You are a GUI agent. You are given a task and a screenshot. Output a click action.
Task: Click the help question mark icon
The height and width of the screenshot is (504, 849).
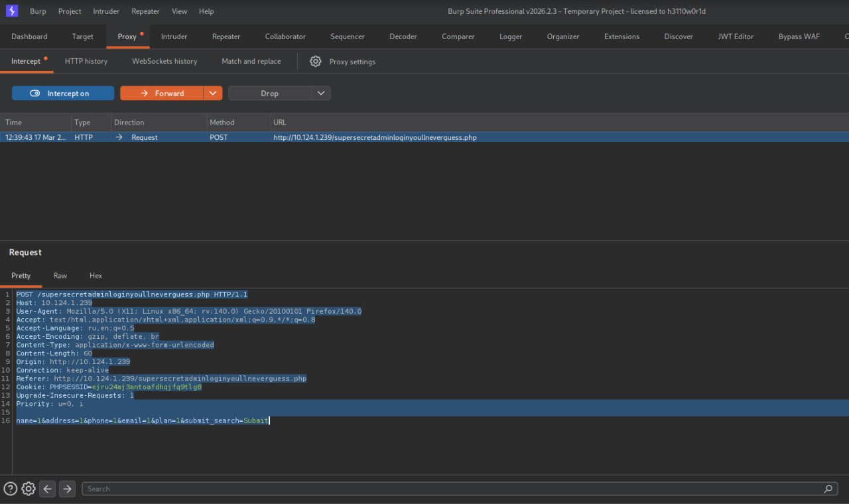[10, 489]
